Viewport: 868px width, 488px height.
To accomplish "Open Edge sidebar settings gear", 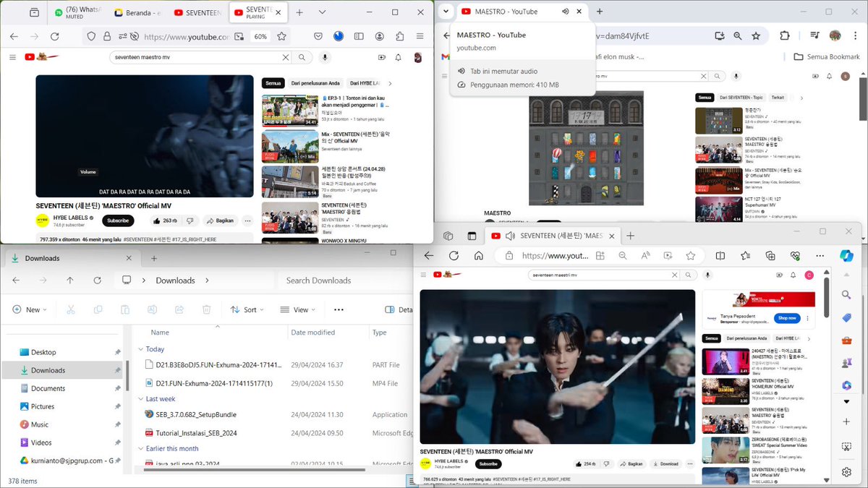I will [846, 472].
